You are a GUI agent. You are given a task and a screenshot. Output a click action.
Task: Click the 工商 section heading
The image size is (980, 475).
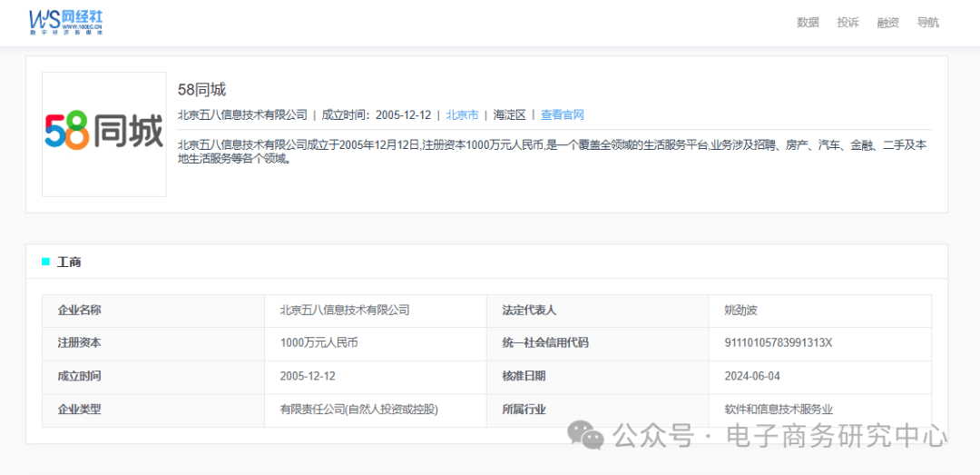click(x=69, y=262)
